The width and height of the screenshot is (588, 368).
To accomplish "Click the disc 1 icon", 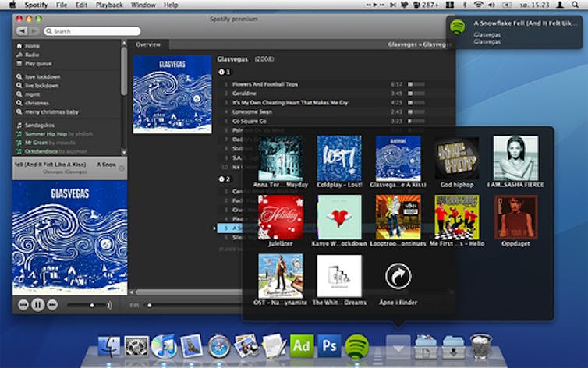I will click(x=221, y=72).
